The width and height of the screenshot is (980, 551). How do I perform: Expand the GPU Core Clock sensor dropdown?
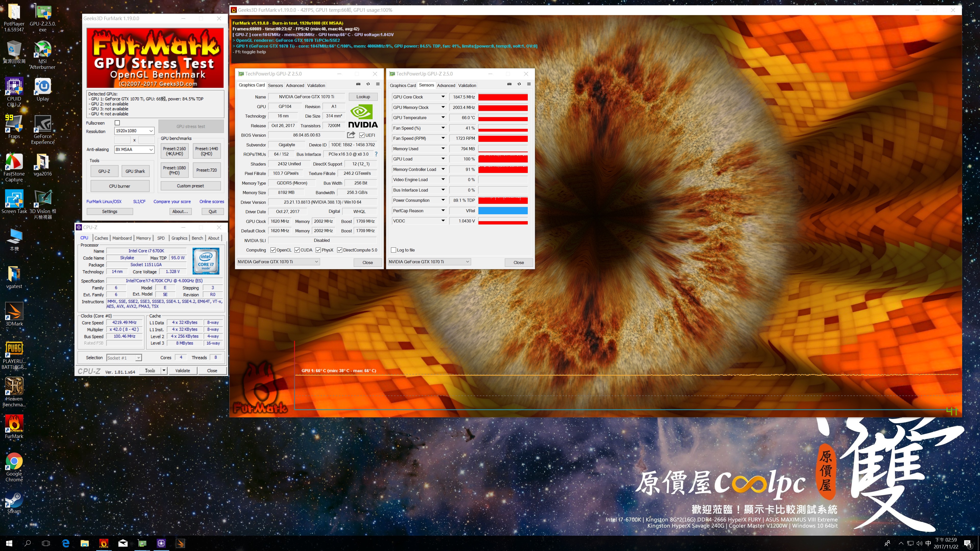point(443,97)
